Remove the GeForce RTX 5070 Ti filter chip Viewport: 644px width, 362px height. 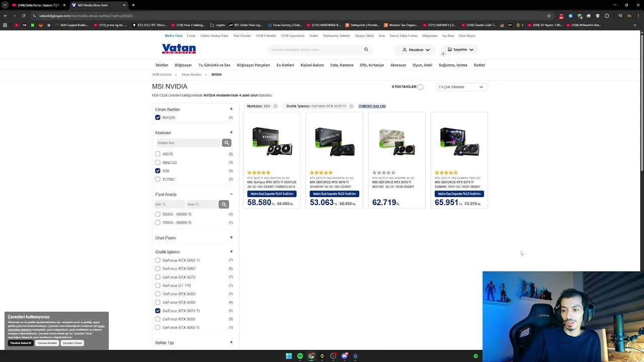point(351,106)
